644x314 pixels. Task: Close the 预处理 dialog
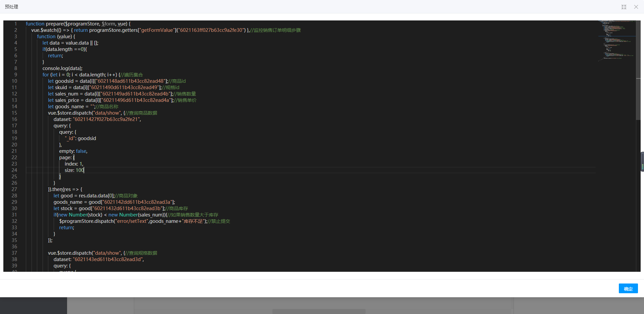click(636, 7)
